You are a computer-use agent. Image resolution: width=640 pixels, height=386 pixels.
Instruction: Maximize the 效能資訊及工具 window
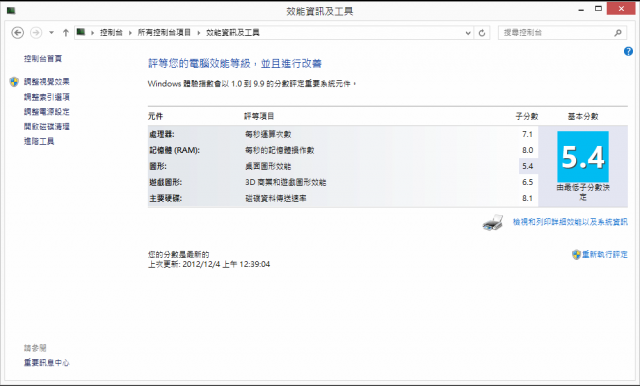pos(598,9)
